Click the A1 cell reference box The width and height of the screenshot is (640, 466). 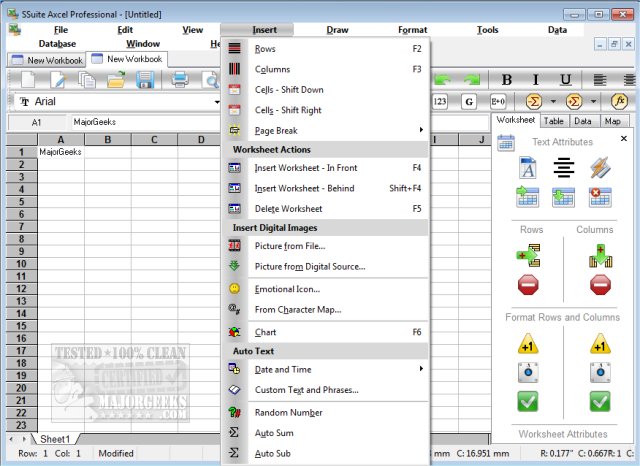coord(37,122)
